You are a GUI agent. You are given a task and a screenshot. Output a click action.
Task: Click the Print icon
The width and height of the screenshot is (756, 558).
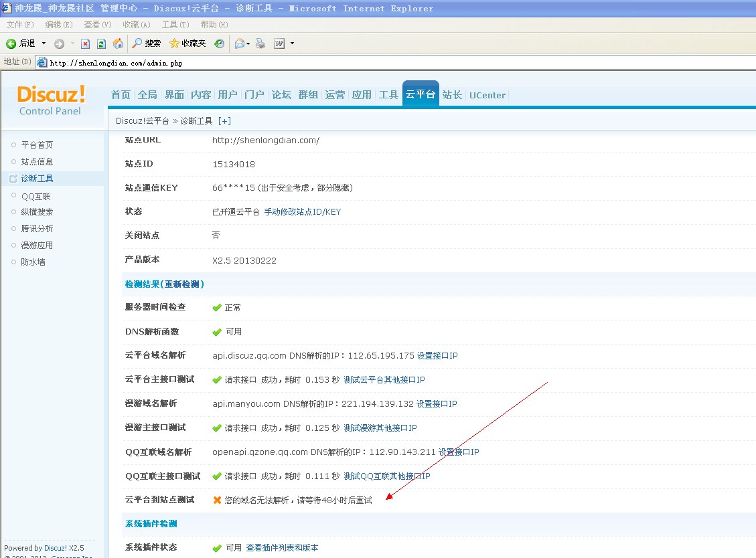pyautogui.click(x=260, y=44)
